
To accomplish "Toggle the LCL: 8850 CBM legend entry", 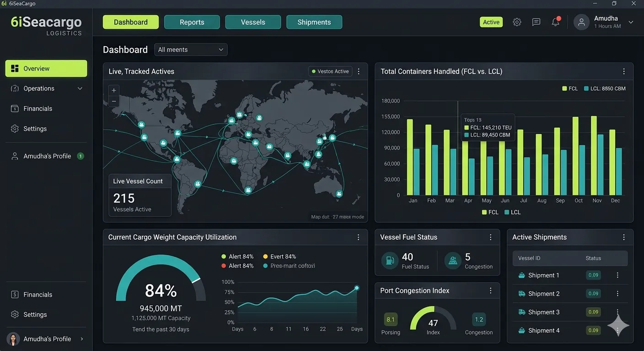I will [605, 89].
